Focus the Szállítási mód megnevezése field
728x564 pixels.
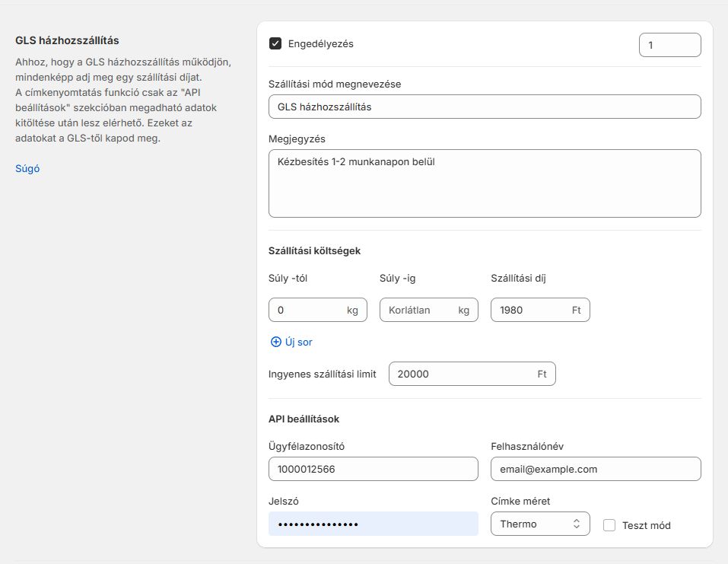pos(485,107)
